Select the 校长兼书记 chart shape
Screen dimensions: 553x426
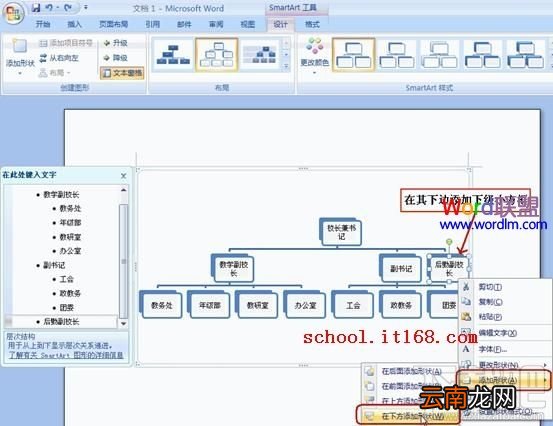[341, 232]
